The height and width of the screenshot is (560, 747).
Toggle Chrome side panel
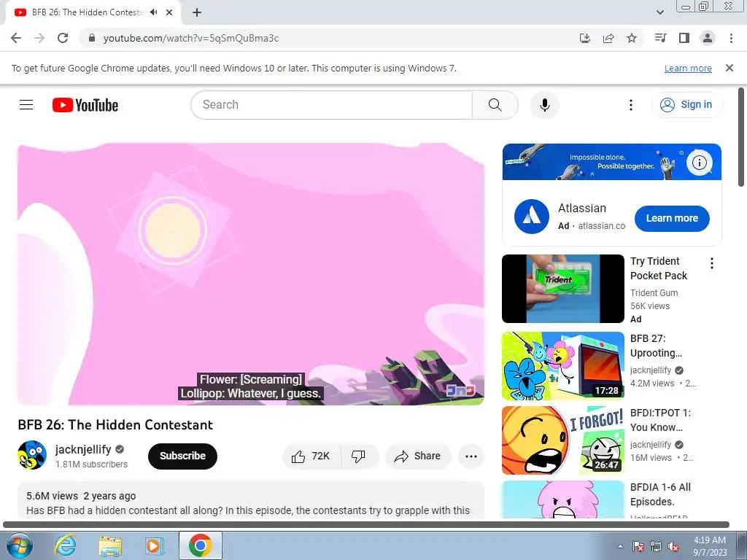click(684, 38)
